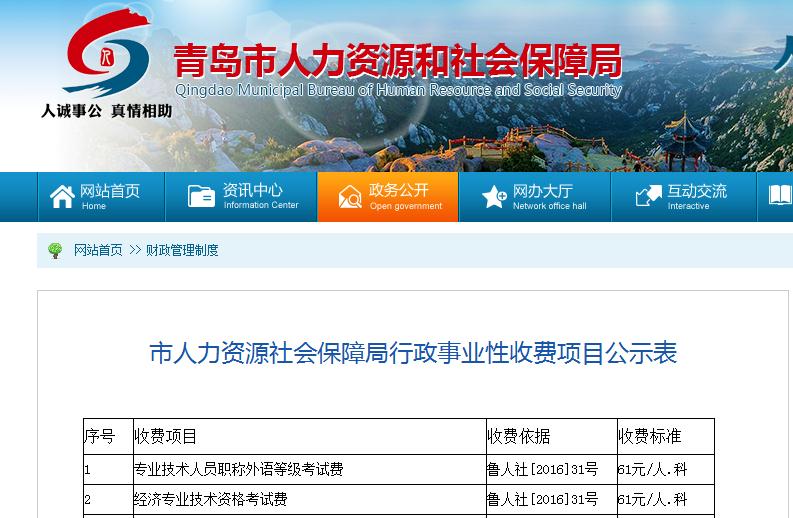The image size is (793, 518).
Task: Click the folder icon beside 资讯中心
Action: pos(201,196)
